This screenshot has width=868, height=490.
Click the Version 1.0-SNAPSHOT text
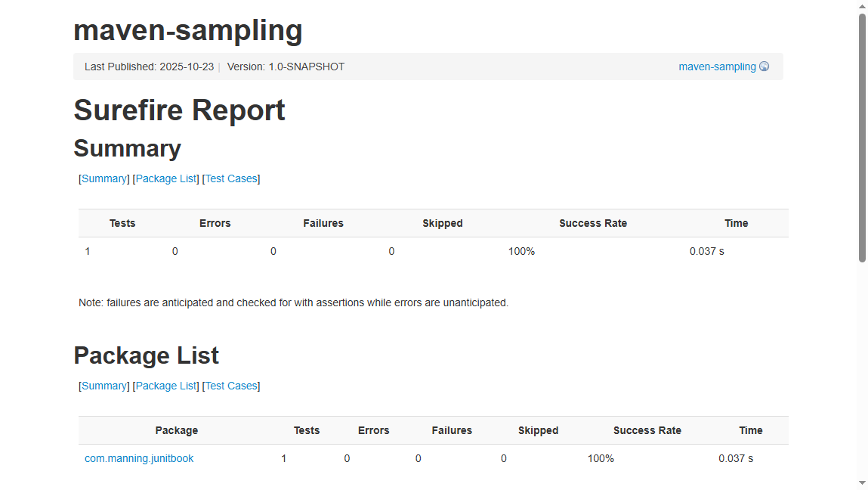pos(286,67)
